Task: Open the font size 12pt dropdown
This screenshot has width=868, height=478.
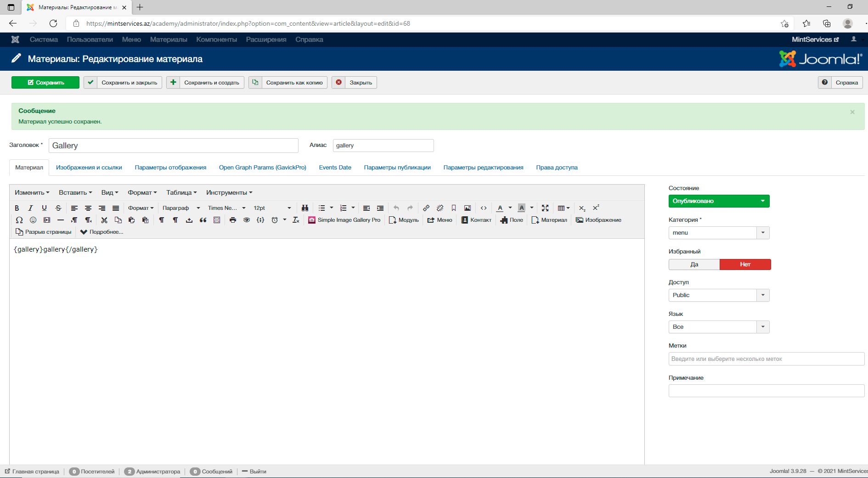Action: (272, 208)
